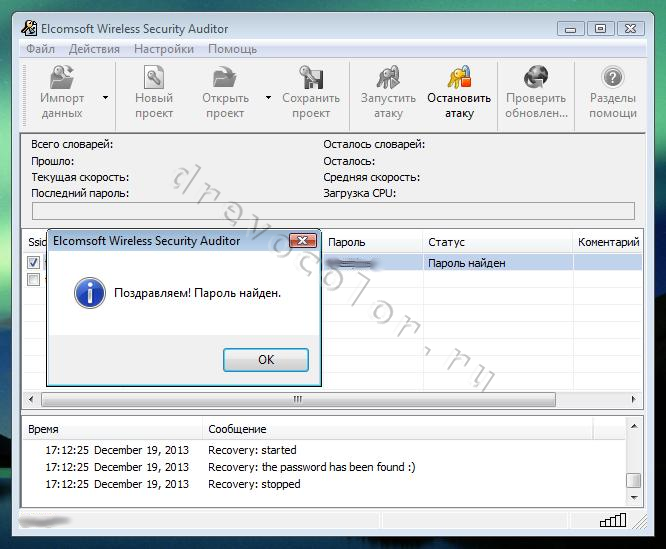Image resolution: width=666 pixels, height=549 pixels.
Task: Expand the Импорт данных dropdown arrow
Action: [x=105, y=98]
